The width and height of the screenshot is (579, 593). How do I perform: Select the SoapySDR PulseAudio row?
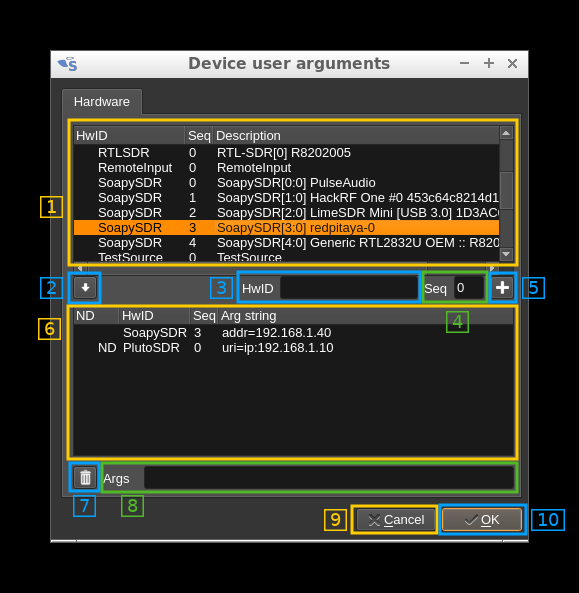click(x=286, y=183)
